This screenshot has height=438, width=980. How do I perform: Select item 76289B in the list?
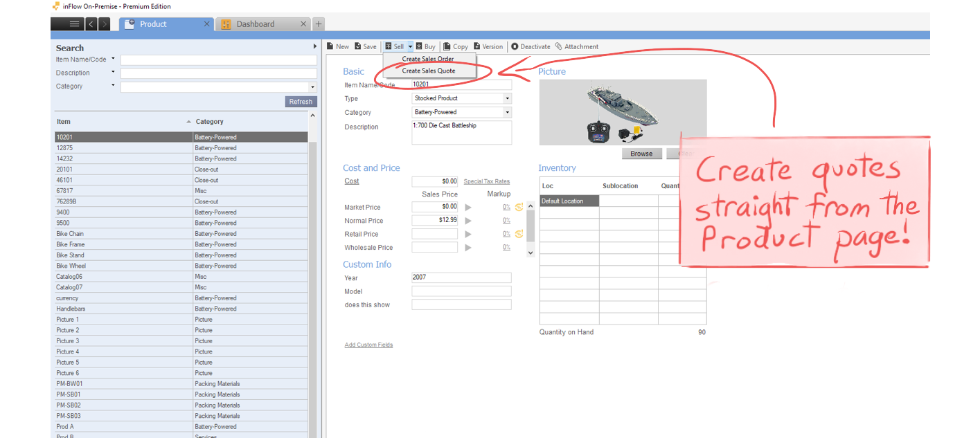(181, 201)
